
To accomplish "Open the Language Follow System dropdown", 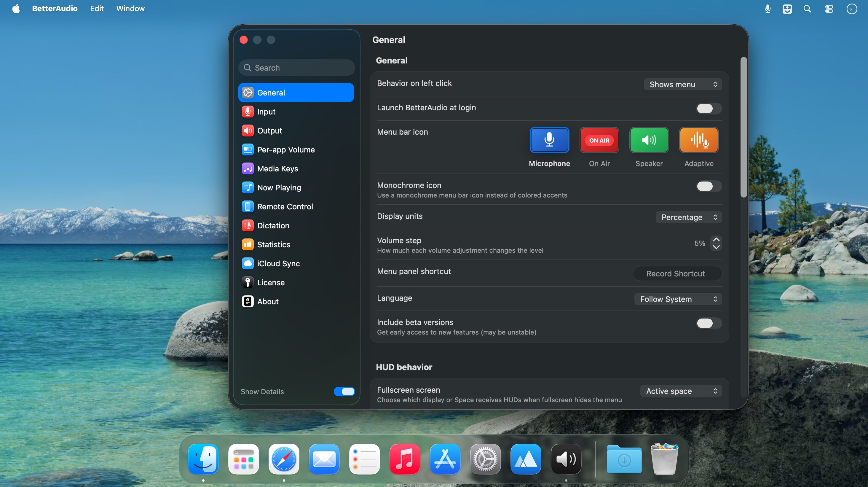I will 678,299.
